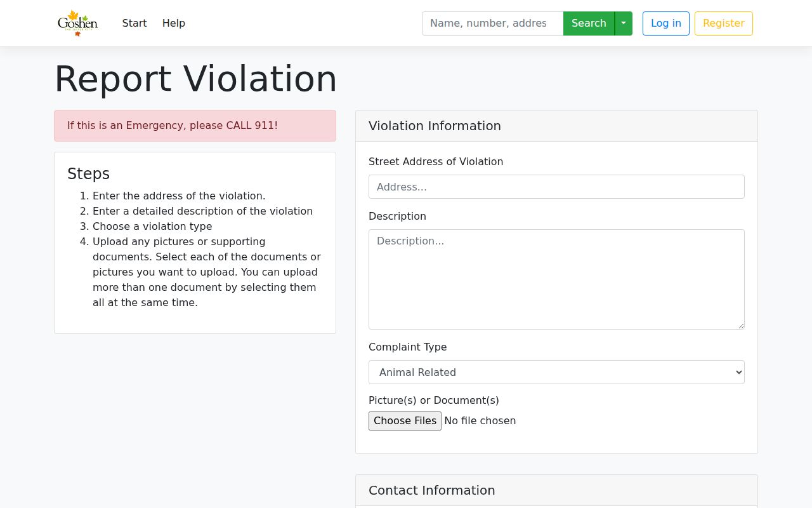Click the 'Description' field label
812x508 pixels.
(397, 217)
